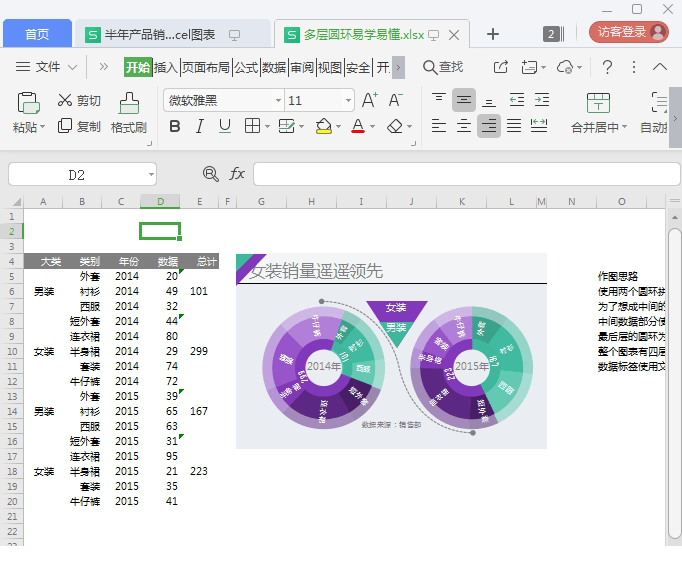This screenshot has height=567, width=682.
Task: Toggle underline formatting
Action: [225, 127]
